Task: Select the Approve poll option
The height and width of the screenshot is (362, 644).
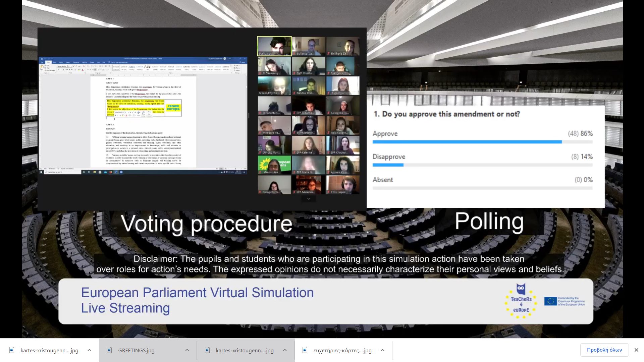Action: click(385, 134)
